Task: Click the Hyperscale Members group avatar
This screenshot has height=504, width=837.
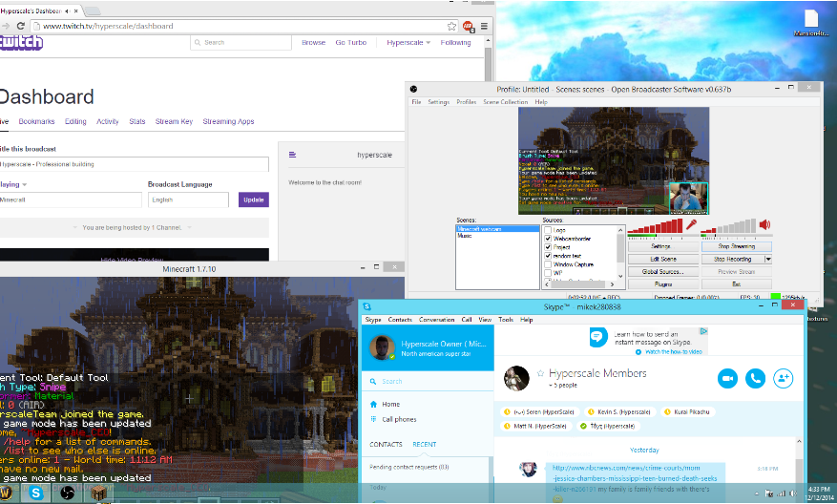Action: coord(516,378)
